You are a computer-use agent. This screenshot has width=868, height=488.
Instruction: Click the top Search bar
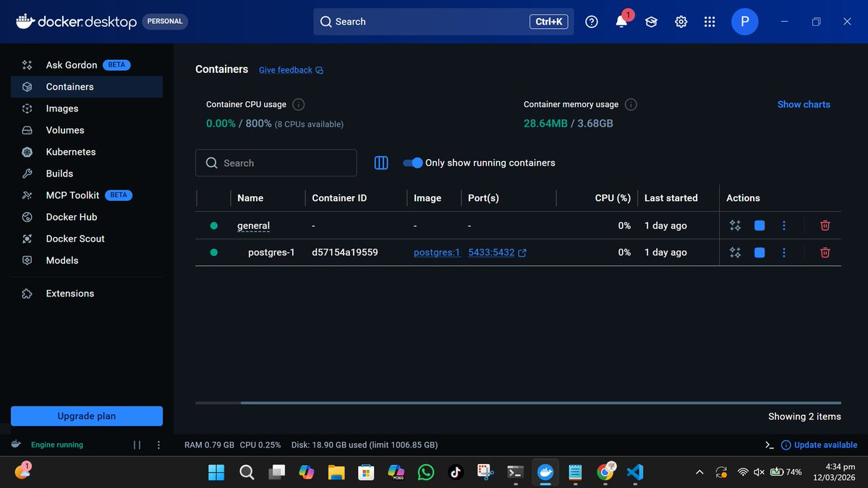coord(443,22)
